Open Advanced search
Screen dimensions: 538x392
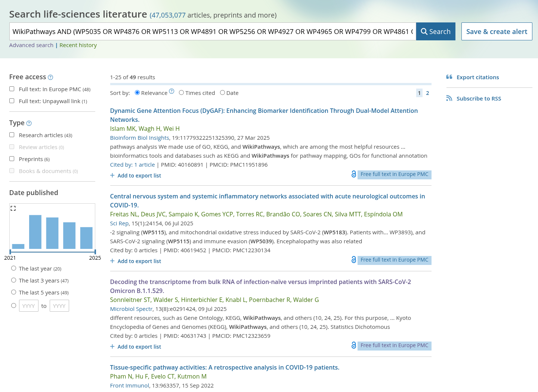click(x=31, y=45)
